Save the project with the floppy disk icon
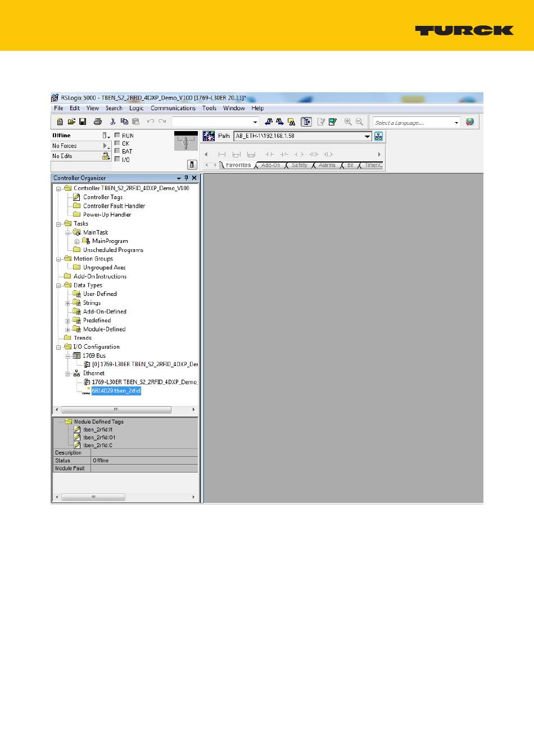The width and height of the screenshot is (534, 756). [83, 121]
